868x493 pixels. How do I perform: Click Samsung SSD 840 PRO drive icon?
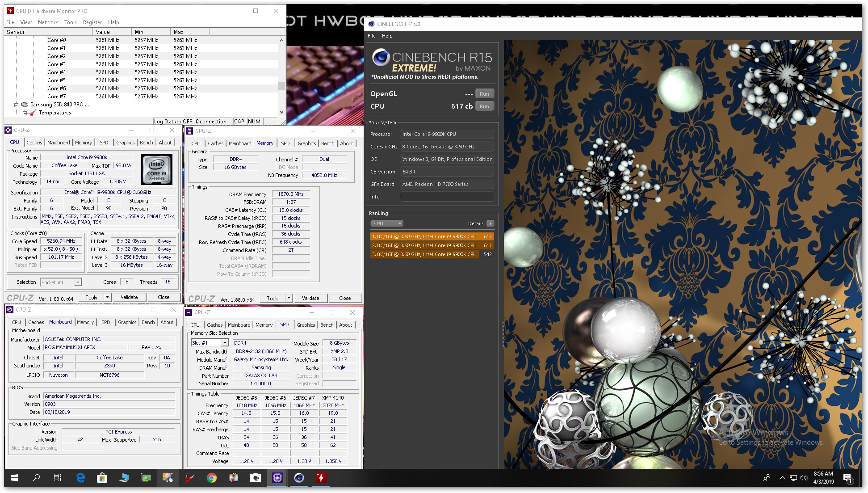pyautogui.click(x=25, y=105)
